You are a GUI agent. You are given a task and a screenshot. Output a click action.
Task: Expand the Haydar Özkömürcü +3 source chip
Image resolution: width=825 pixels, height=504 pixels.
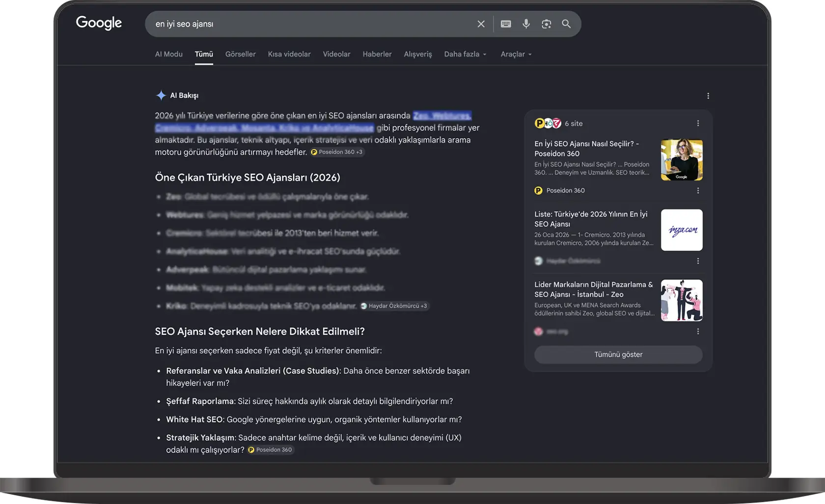click(394, 306)
